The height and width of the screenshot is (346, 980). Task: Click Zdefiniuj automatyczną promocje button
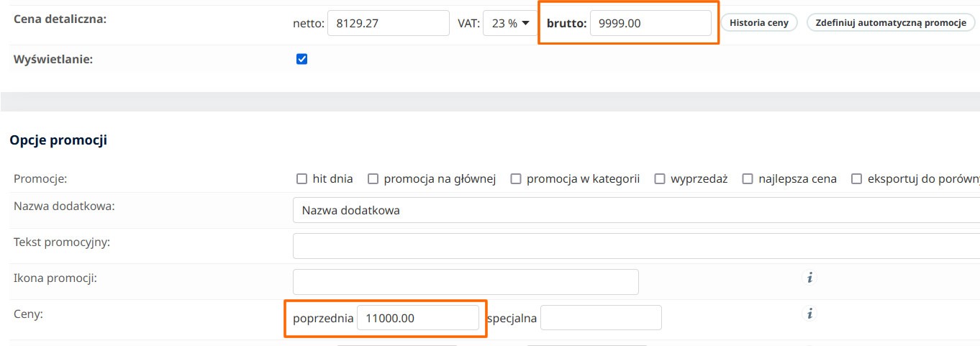891,23
